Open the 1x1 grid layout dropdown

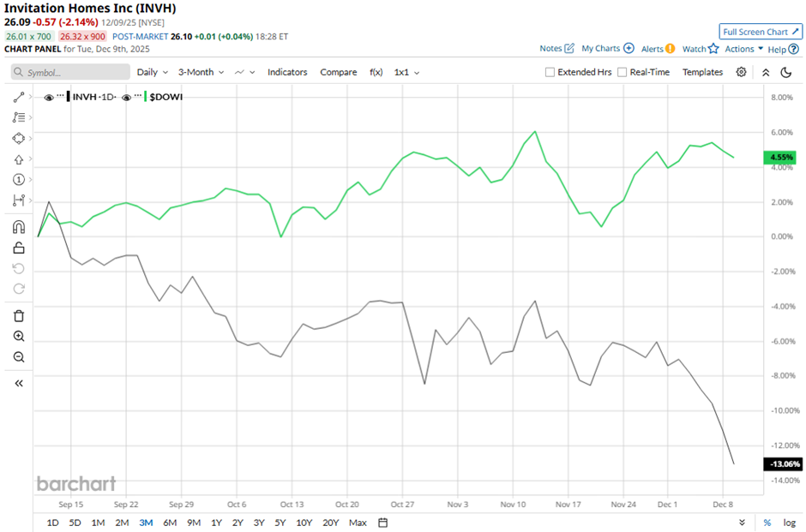coord(406,73)
